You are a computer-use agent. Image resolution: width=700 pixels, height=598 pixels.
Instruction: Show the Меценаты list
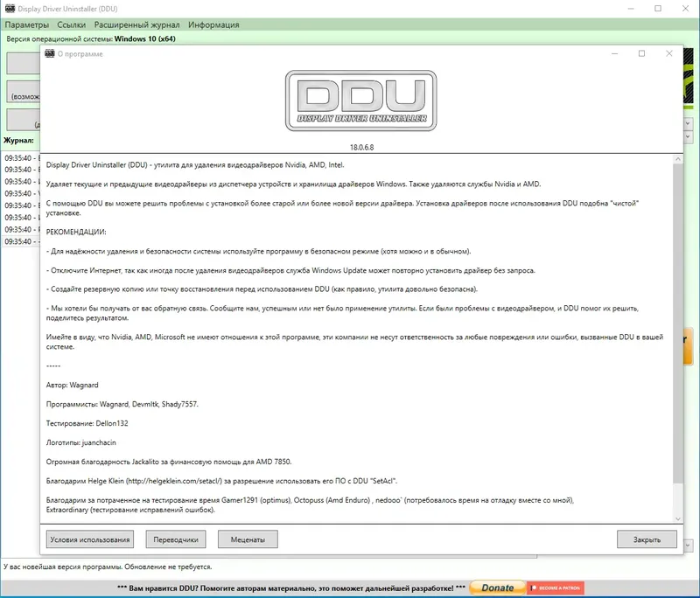248,539
